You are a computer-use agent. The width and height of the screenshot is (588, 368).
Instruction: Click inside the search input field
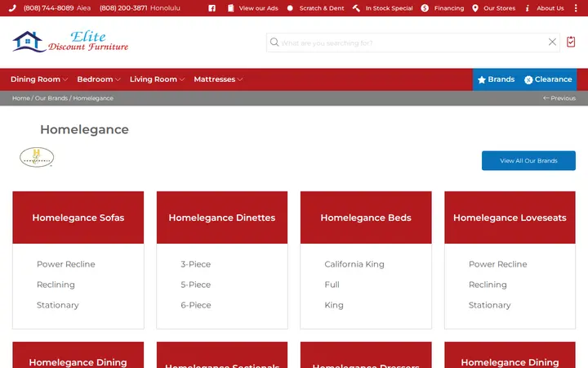412,43
